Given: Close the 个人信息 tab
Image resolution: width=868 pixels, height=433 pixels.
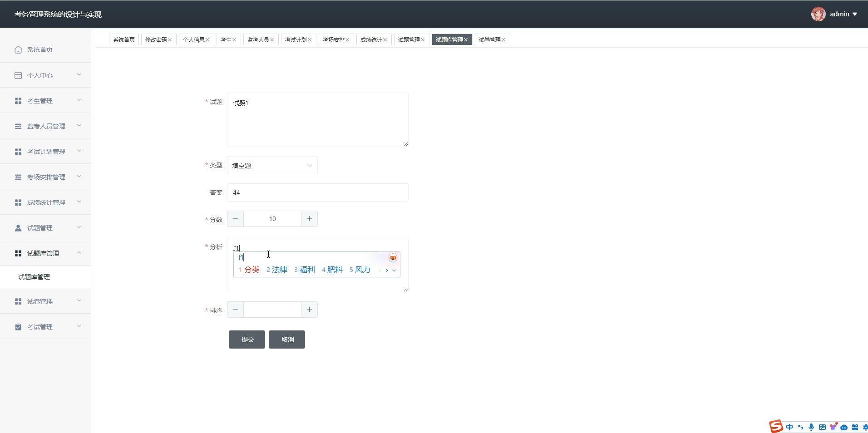Looking at the screenshot, I should point(207,40).
